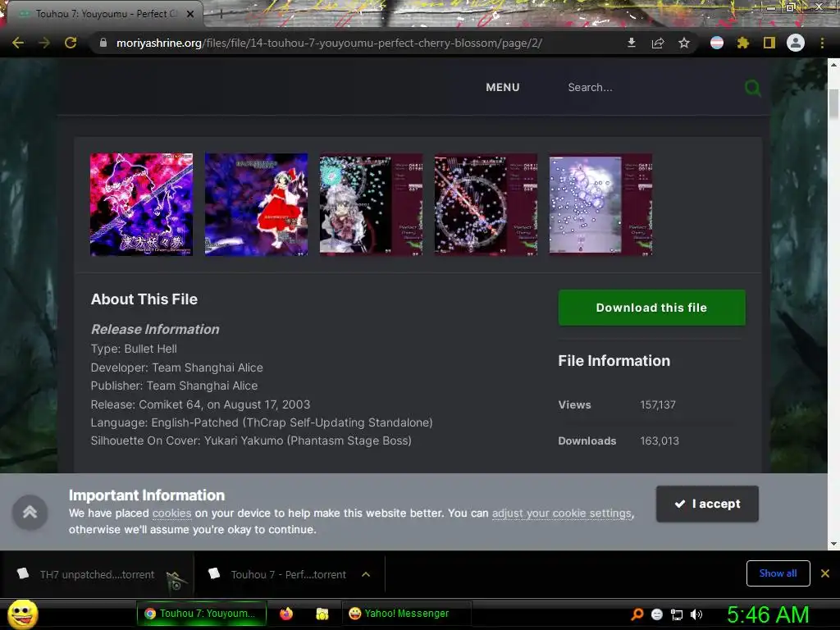
Task: Open the snowy stage screenshot thumbnail
Action: pyautogui.click(x=600, y=204)
